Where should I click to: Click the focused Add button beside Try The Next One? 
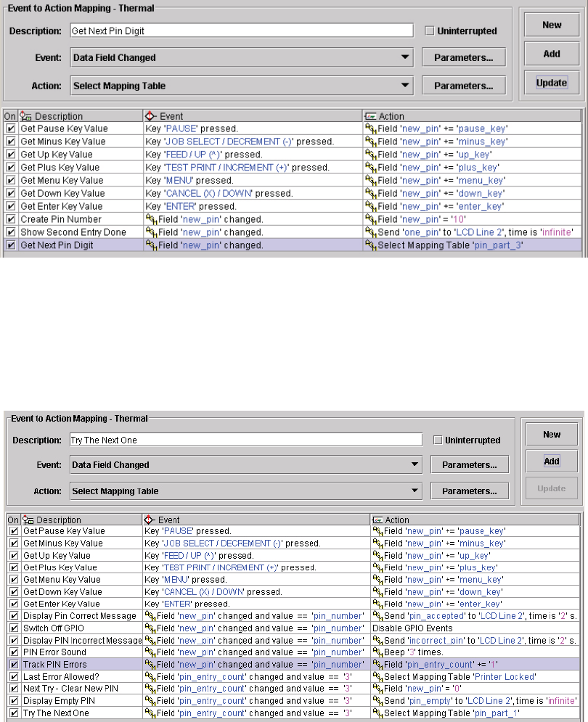click(552, 461)
